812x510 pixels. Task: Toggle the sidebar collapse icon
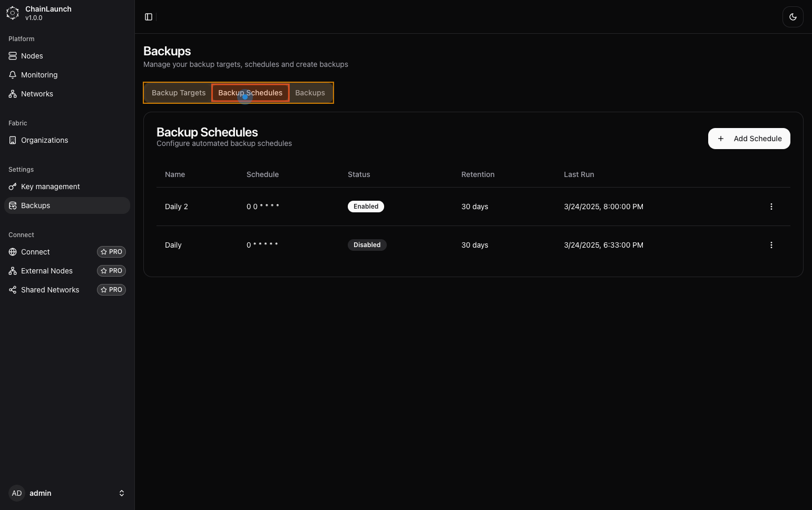pyautogui.click(x=149, y=17)
